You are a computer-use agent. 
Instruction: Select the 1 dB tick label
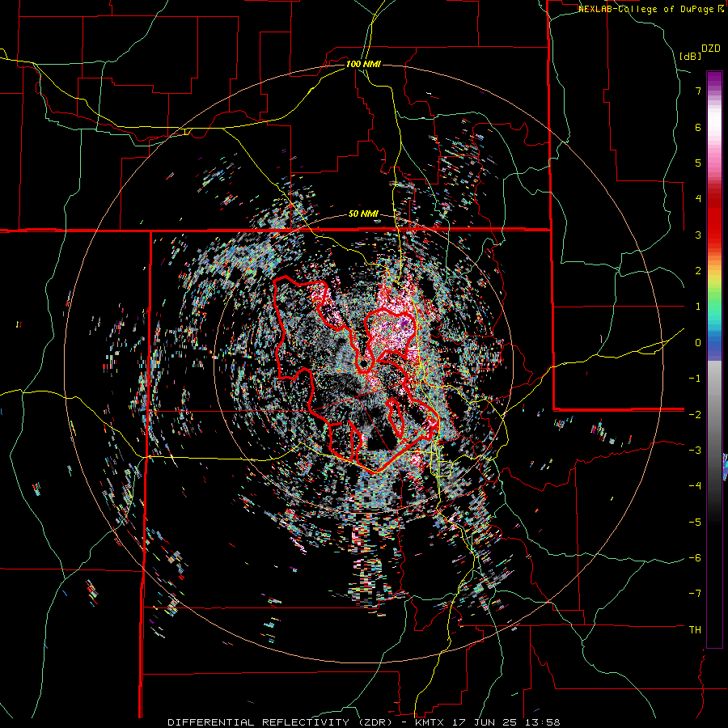coord(698,306)
